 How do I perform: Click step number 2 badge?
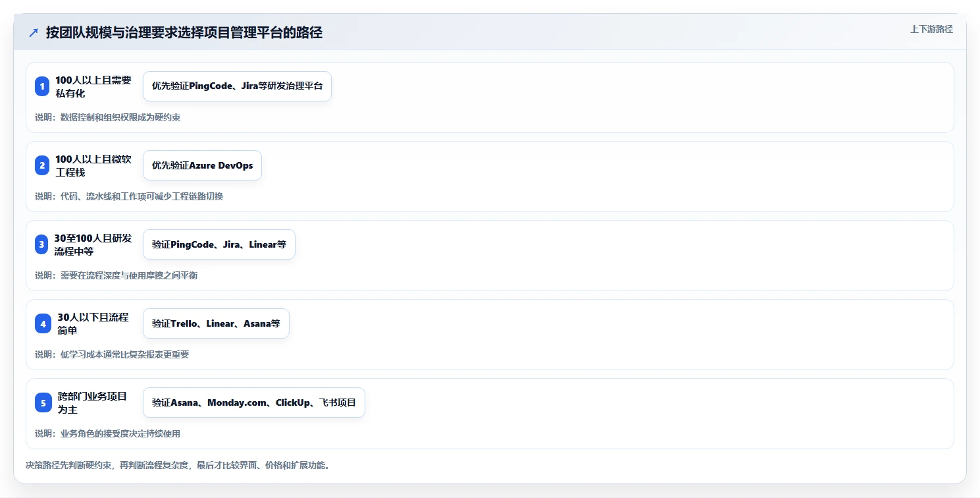pyautogui.click(x=42, y=165)
